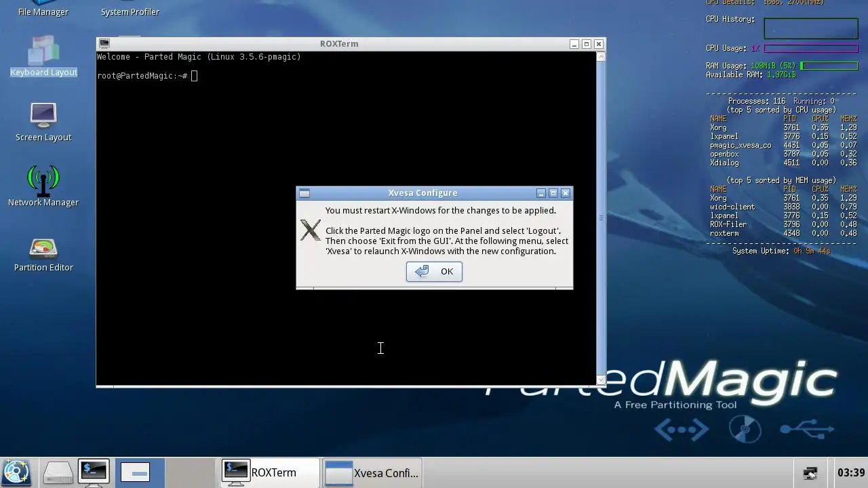868x488 pixels.
Task: Open the Screen Layout desktop icon
Action: click(x=43, y=122)
